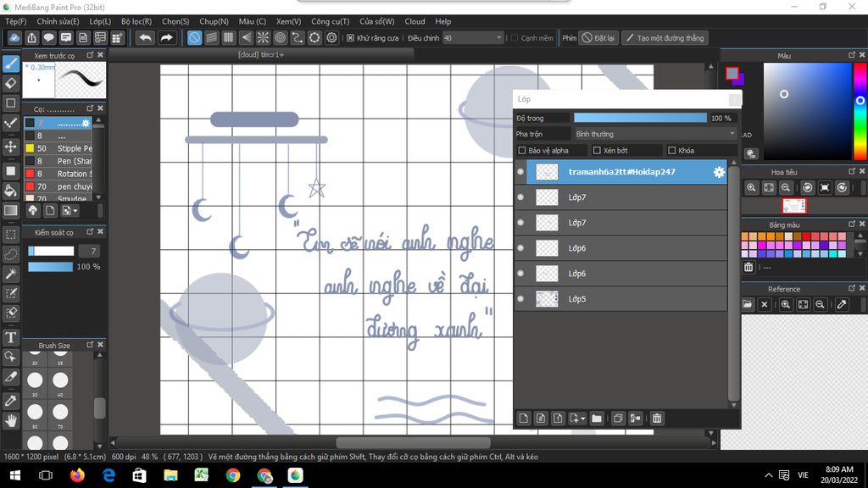Choose the Text tool

click(x=11, y=337)
